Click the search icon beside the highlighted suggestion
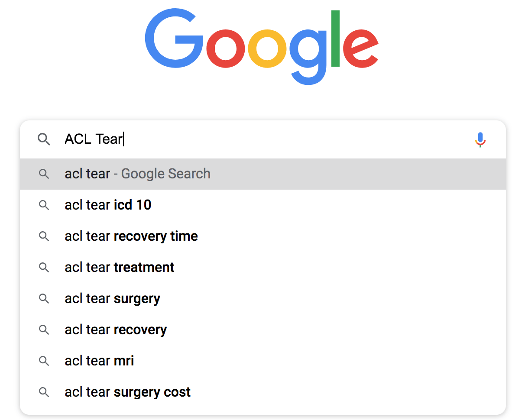Image resolution: width=525 pixels, height=420 pixels. click(44, 174)
